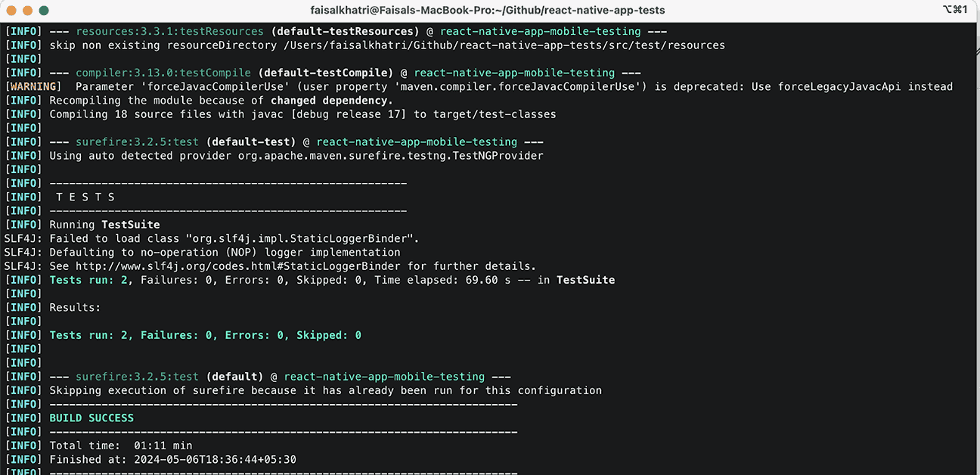Click the T E S T S header

click(x=83, y=197)
